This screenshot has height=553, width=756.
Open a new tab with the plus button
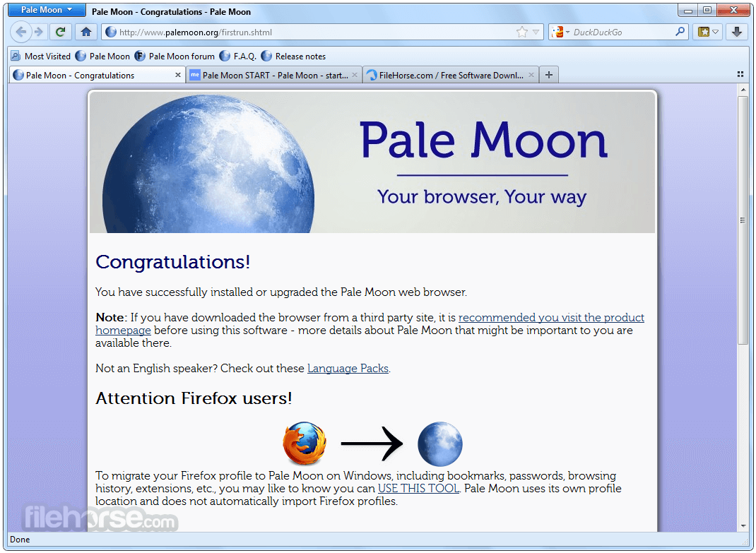click(549, 74)
